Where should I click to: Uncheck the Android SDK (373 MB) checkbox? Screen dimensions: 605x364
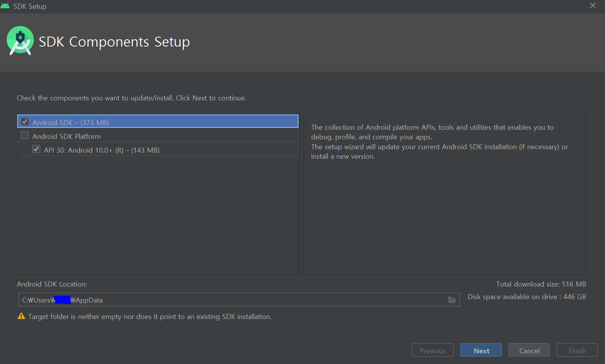point(25,122)
